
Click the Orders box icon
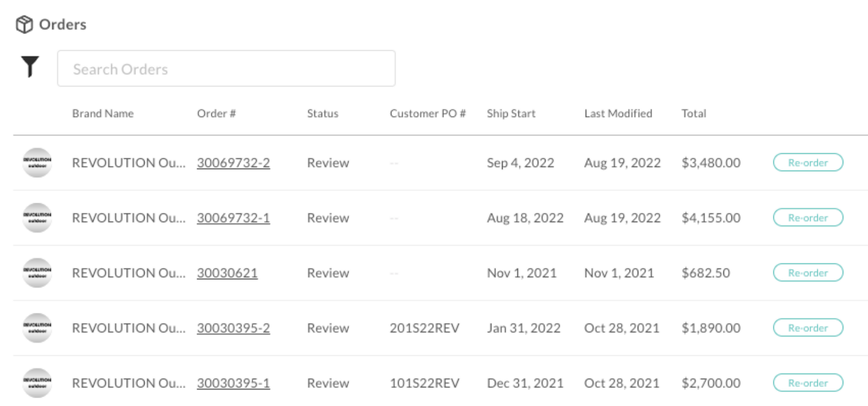click(24, 24)
